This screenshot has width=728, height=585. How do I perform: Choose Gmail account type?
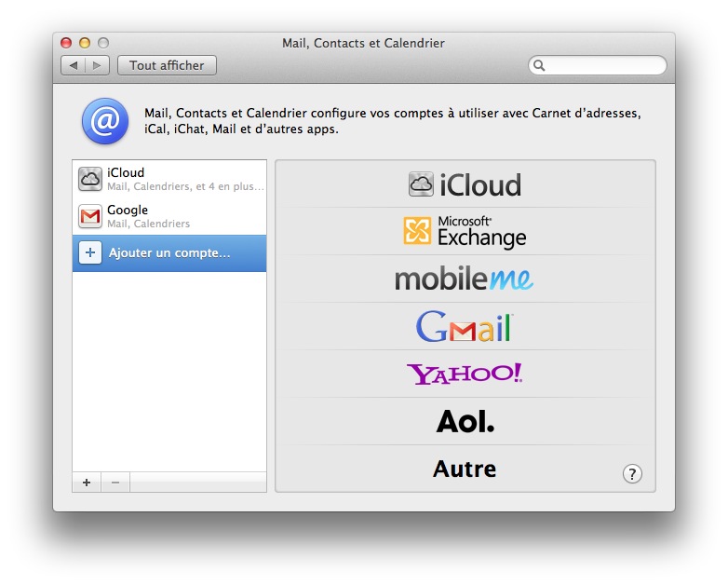point(465,326)
